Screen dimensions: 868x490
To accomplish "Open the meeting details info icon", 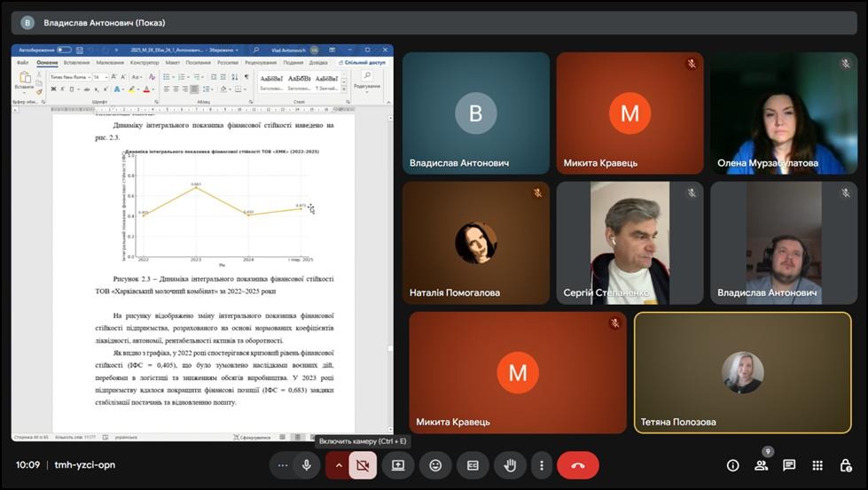I will 732,465.
